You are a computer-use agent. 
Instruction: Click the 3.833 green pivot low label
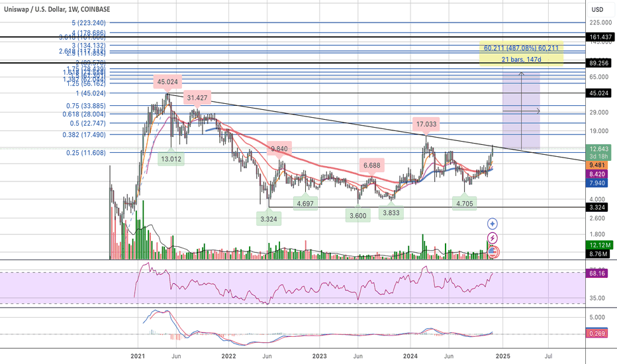pos(391,213)
